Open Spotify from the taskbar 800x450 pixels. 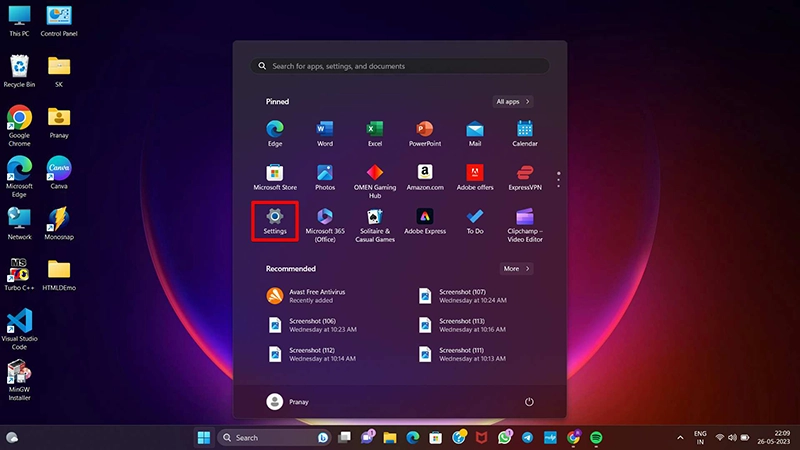point(596,437)
